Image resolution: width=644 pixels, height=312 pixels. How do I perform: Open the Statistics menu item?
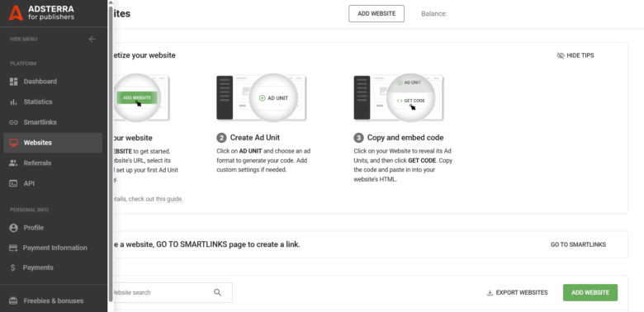(53, 102)
